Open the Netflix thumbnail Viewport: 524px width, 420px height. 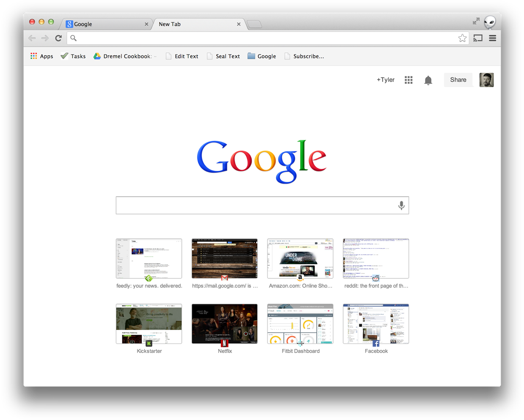[225, 324]
